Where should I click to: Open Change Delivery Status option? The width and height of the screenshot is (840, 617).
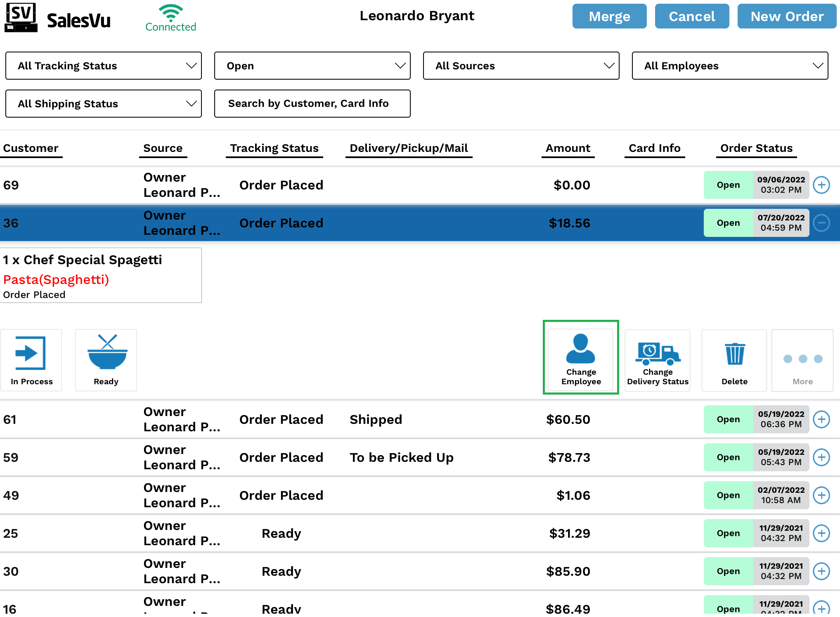(658, 360)
